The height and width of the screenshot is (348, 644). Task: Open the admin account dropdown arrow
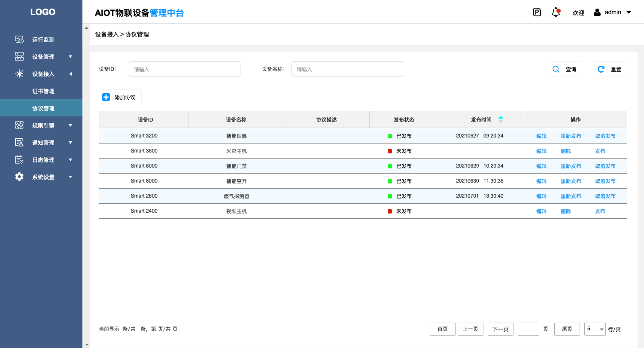629,12
